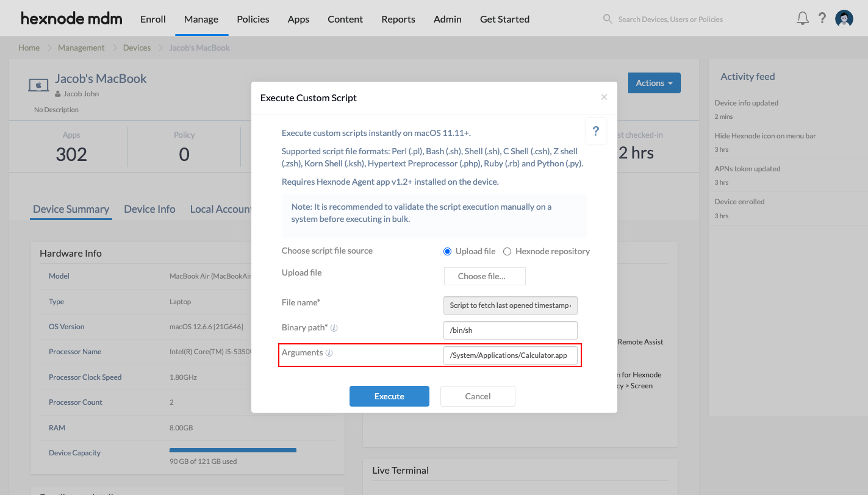
Task: Switch to the Device Summary tab
Action: click(71, 209)
